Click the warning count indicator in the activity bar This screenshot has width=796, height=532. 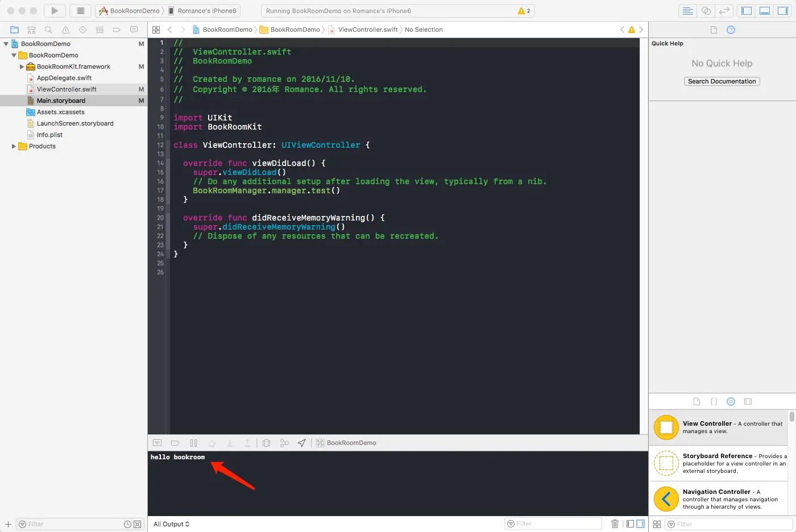click(x=524, y=11)
